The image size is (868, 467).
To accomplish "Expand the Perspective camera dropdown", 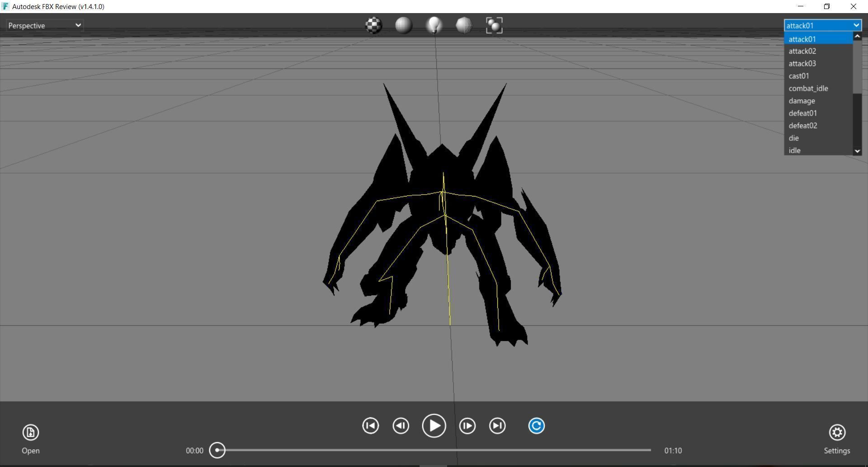I will coord(44,25).
